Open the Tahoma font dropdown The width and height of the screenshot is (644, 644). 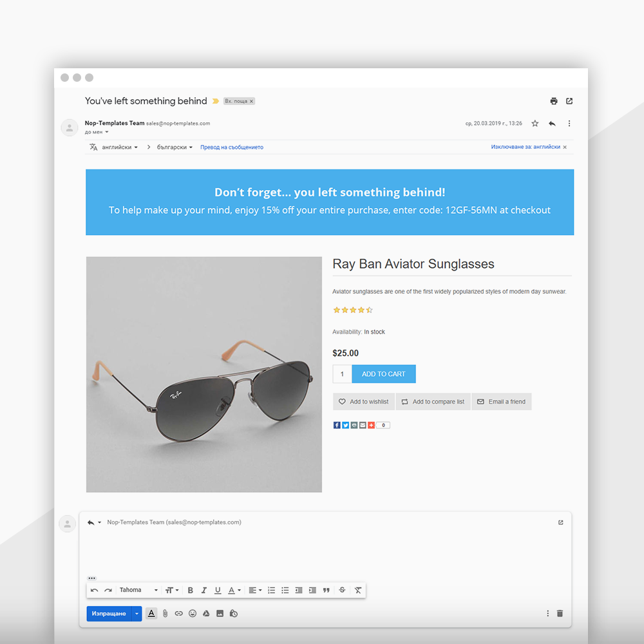pyautogui.click(x=138, y=590)
